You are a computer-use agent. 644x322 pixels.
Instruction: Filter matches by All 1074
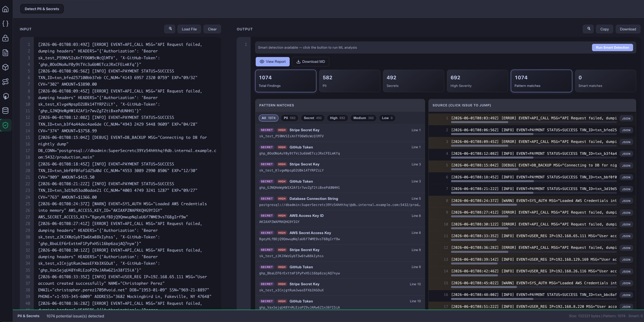[268, 118]
